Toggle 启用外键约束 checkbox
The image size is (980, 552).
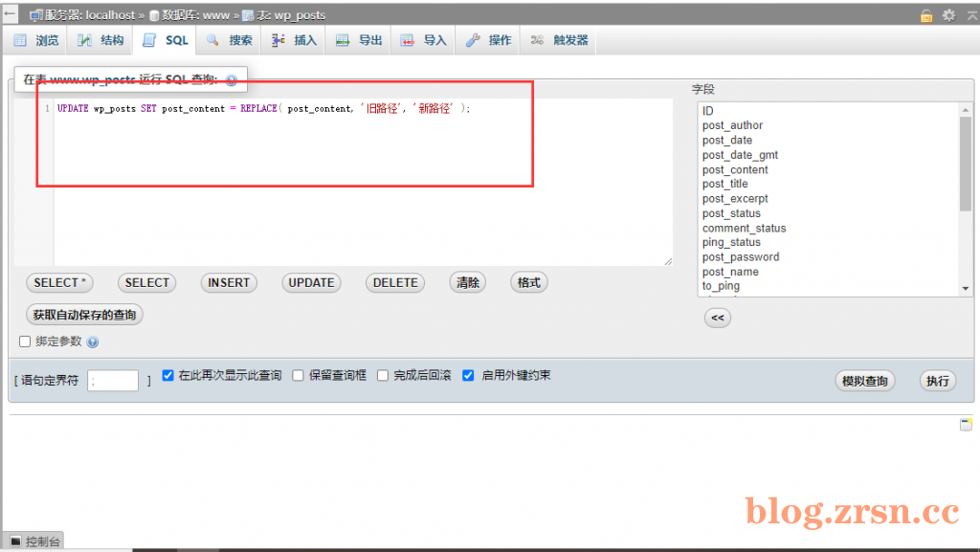(468, 375)
